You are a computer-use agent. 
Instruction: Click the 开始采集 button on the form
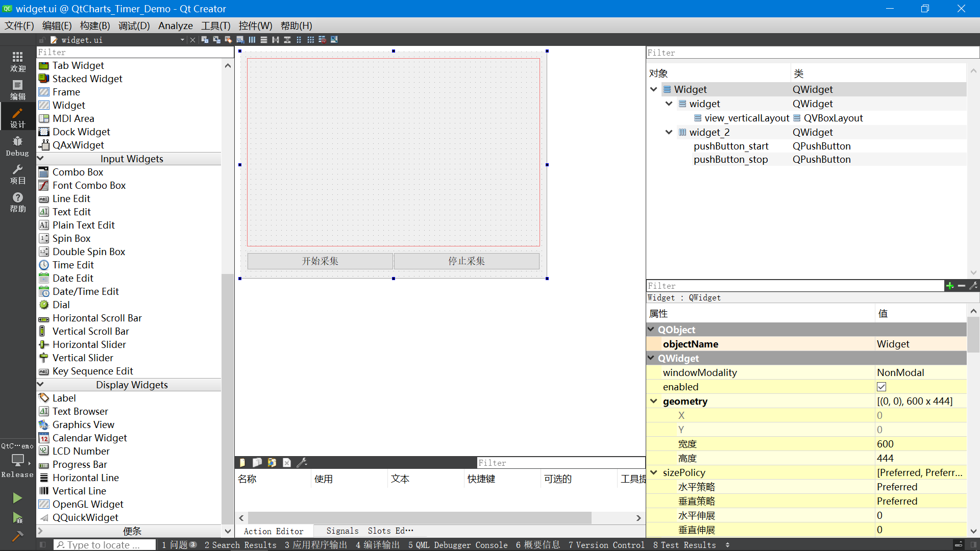pos(320,260)
